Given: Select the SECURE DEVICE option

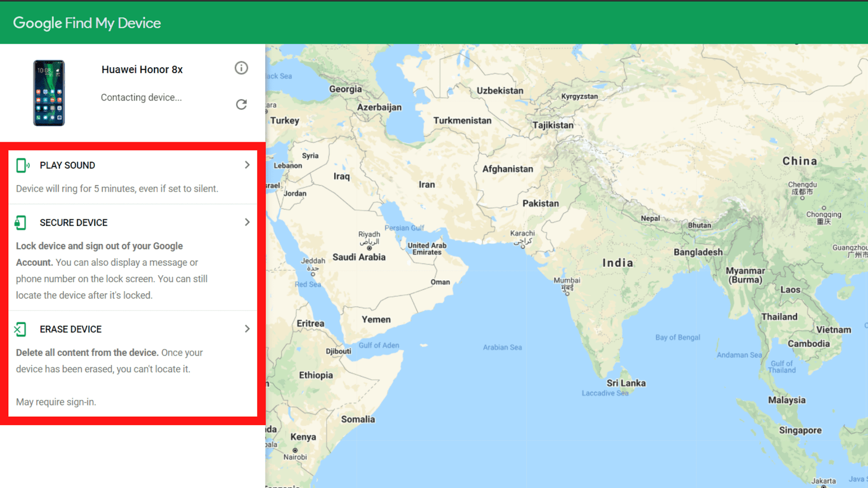Looking at the screenshot, I should (73, 222).
